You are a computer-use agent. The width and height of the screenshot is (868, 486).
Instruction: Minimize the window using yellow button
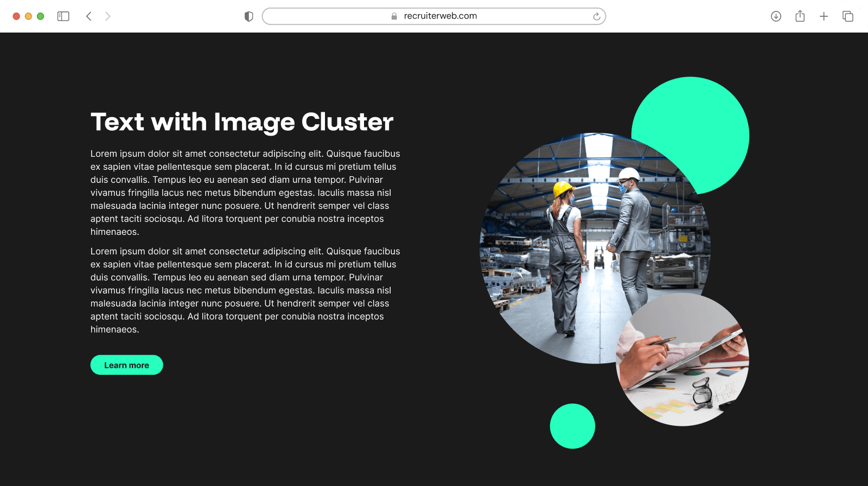pos(28,16)
